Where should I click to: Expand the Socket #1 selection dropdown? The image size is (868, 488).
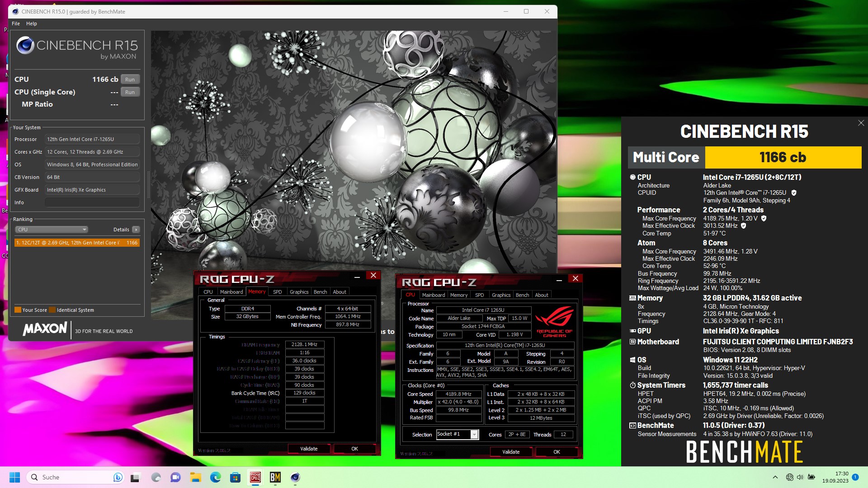(x=474, y=435)
